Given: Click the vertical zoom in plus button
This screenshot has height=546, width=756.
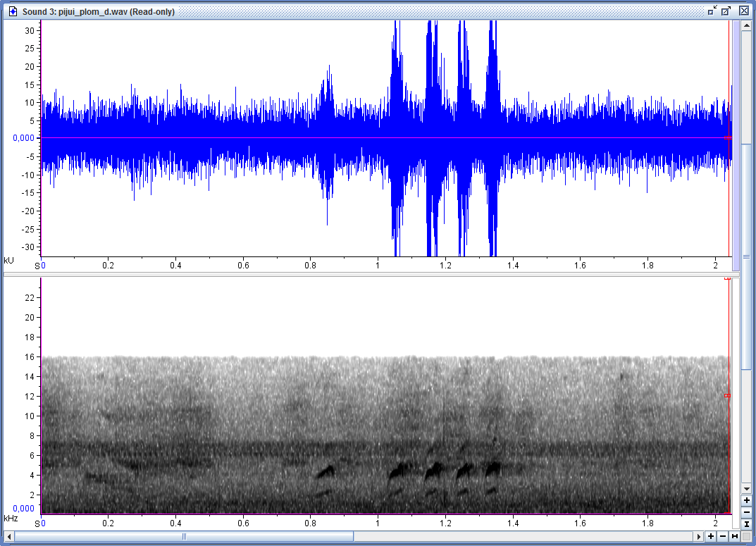Looking at the screenshot, I should [746, 500].
